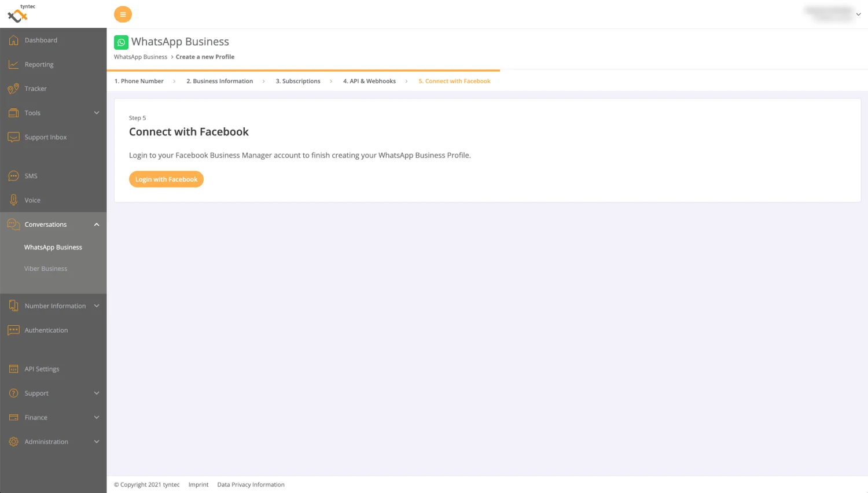The width and height of the screenshot is (868, 493).
Task: Expand the Number Information chevron
Action: 97,306
